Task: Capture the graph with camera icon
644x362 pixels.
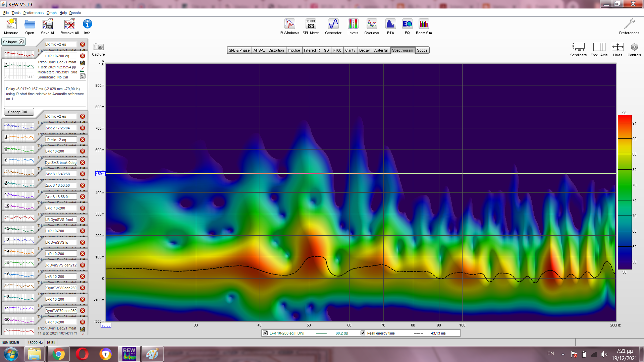Action: 98,49
